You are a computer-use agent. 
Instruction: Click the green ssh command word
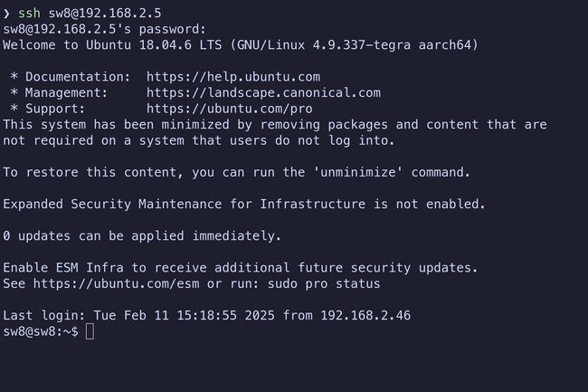click(29, 14)
